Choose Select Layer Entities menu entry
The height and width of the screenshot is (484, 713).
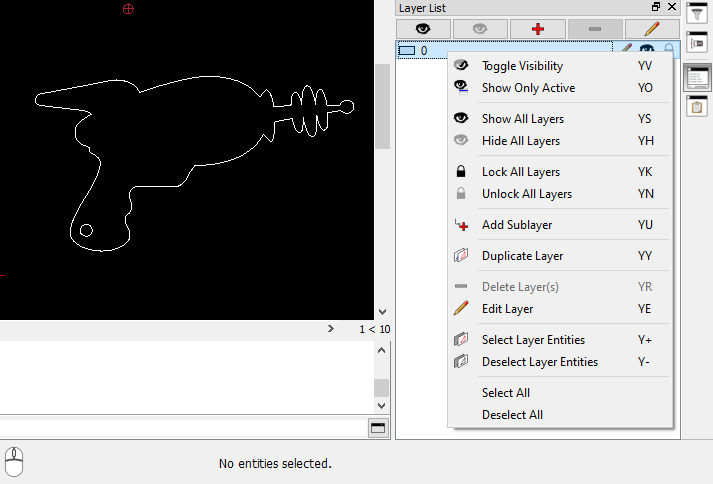(x=560, y=340)
